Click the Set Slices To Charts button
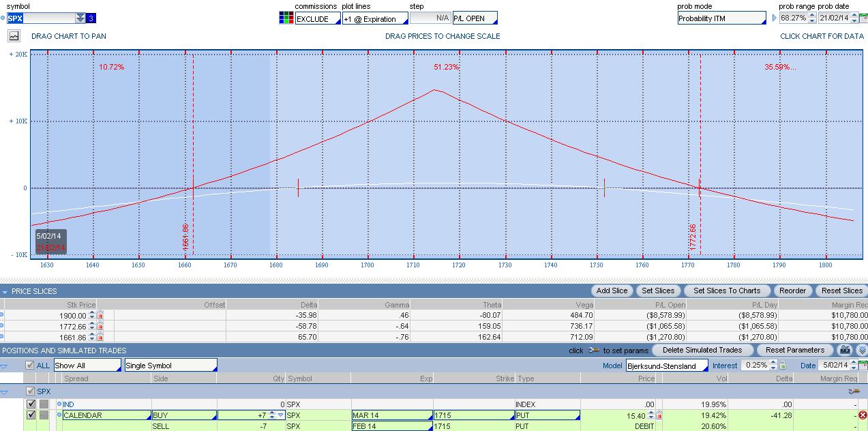 click(726, 291)
